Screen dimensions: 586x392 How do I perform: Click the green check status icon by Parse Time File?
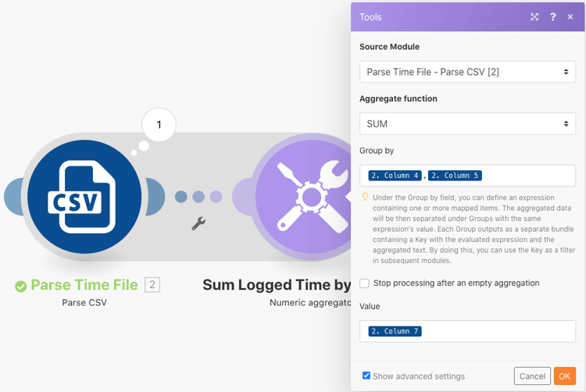[x=20, y=287]
